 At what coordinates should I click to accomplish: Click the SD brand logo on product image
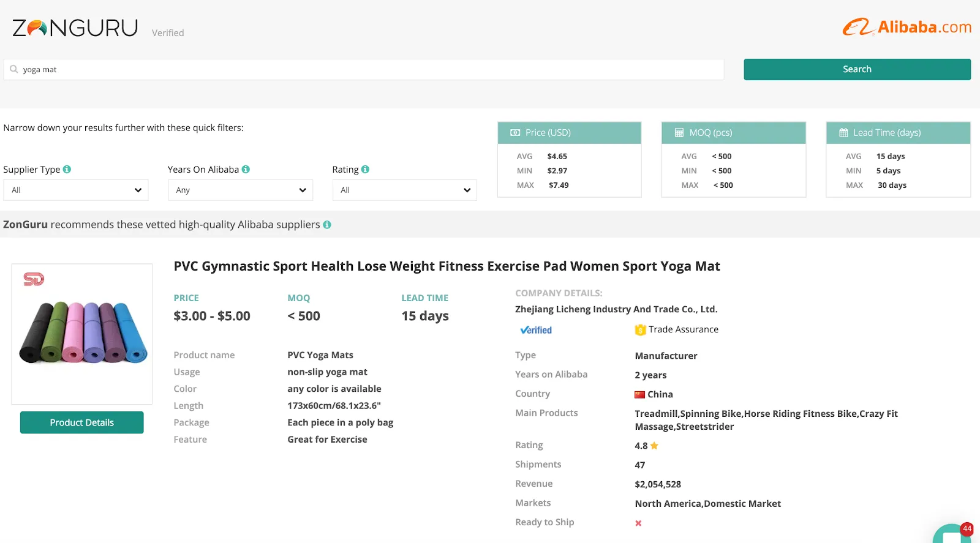click(34, 279)
